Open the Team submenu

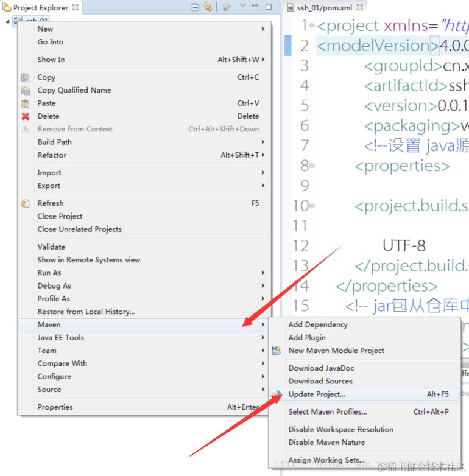coord(144,351)
